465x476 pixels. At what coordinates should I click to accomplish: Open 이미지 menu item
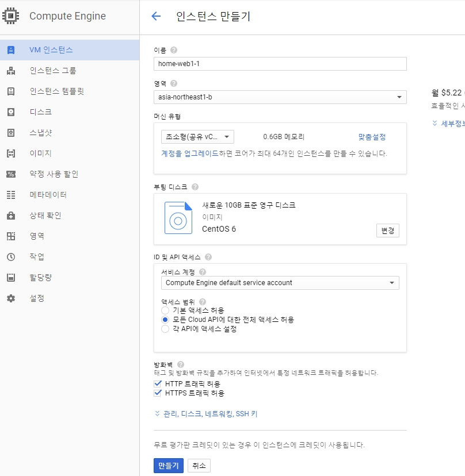point(70,153)
